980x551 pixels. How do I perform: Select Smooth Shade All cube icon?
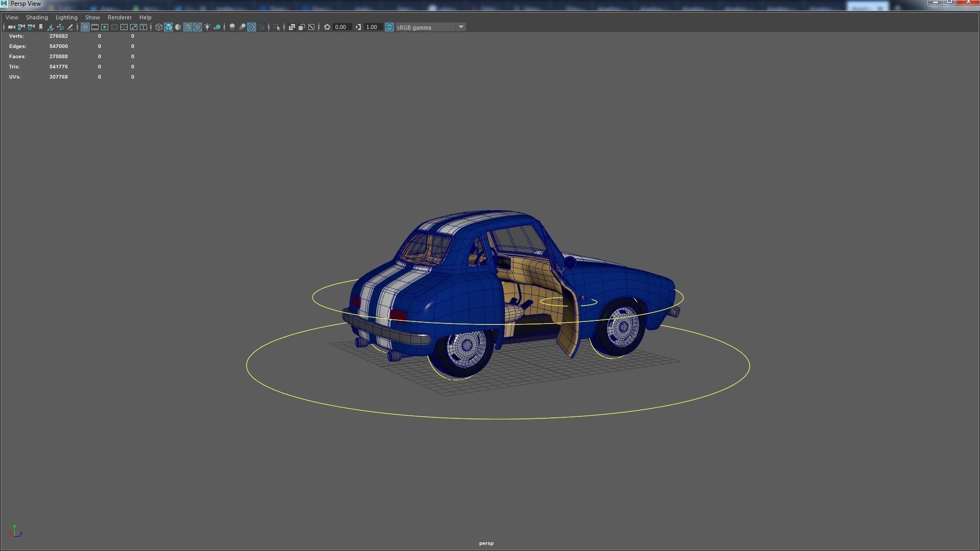[x=168, y=27]
